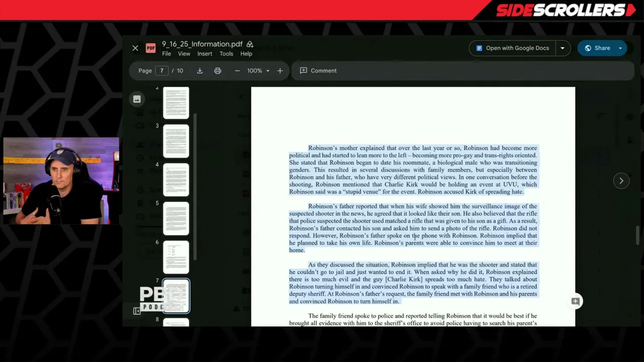The height and width of the screenshot is (362, 644).
Task: Download the PDF using the download icon
Action: click(200, 71)
